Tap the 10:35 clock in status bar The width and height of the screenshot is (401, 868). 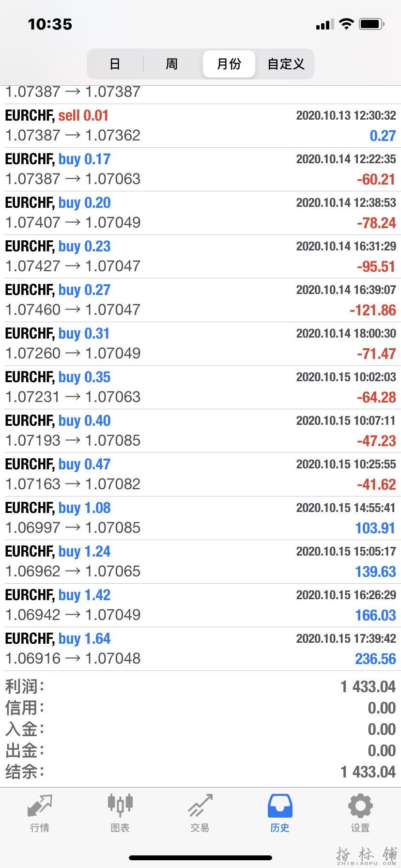pos(50,24)
